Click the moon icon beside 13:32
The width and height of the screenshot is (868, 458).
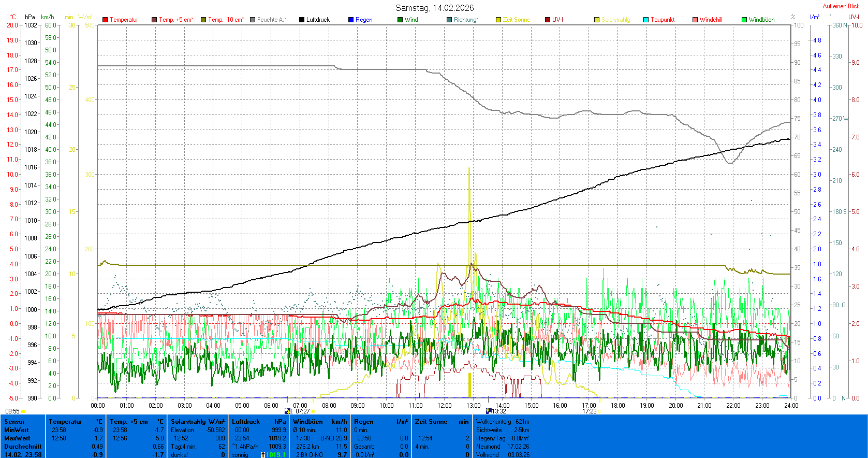point(488,411)
